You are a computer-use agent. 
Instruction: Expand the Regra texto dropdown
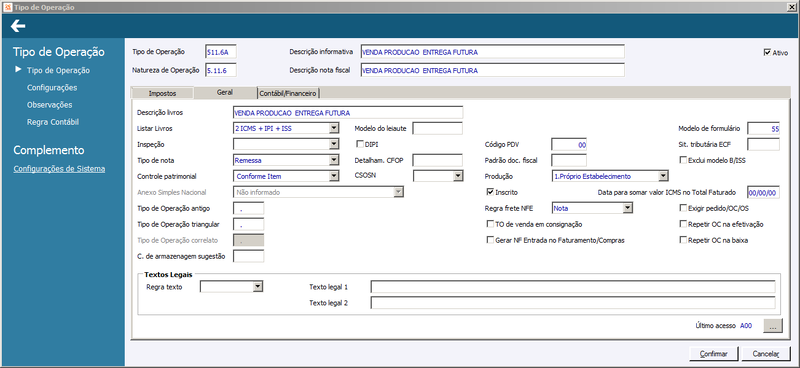point(258,287)
